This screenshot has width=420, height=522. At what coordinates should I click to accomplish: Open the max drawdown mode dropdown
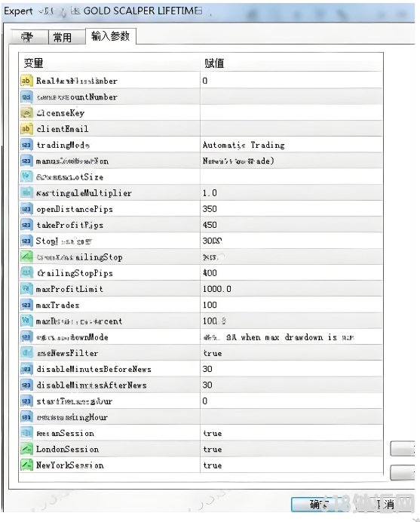click(x=291, y=337)
